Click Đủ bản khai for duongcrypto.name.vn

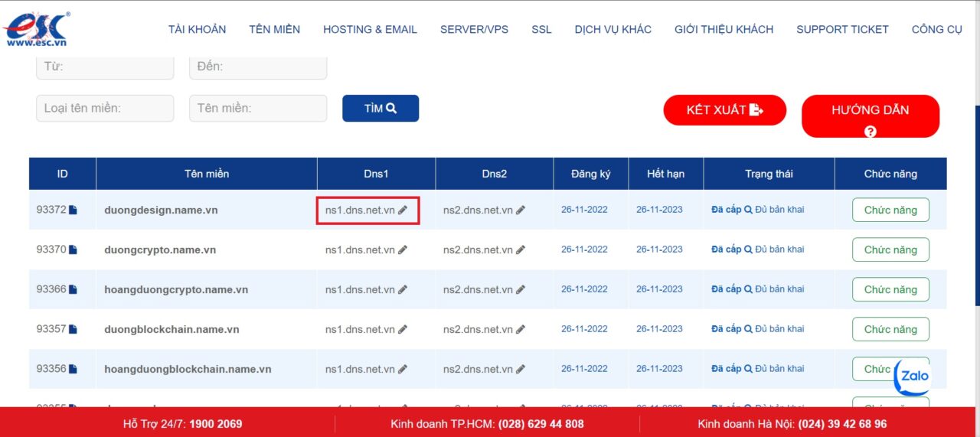tap(779, 249)
